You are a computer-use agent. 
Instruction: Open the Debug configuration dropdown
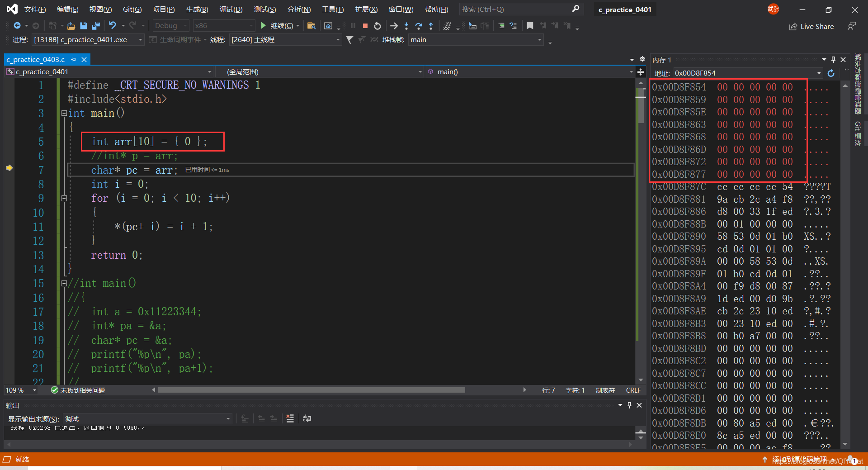(x=170, y=26)
